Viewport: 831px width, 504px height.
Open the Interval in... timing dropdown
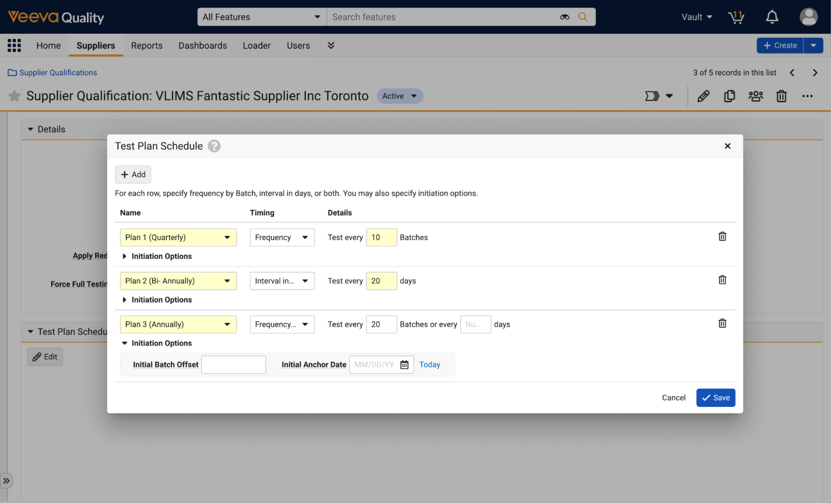tap(282, 281)
